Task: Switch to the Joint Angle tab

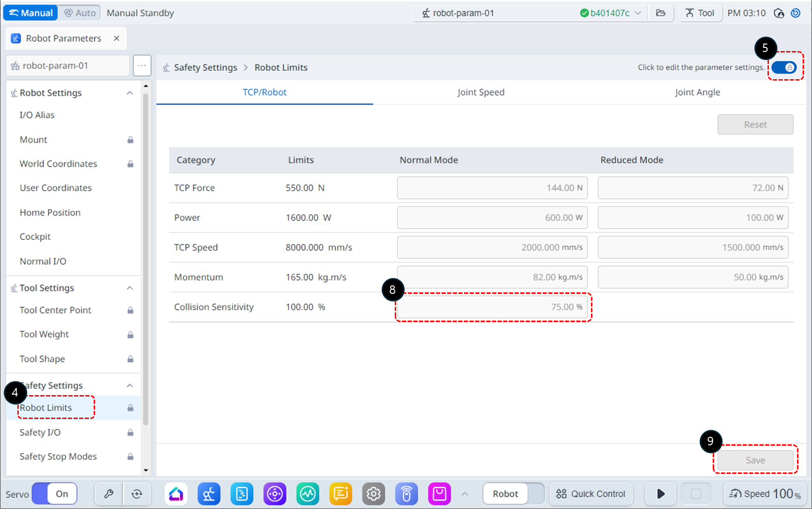Action: [697, 92]
